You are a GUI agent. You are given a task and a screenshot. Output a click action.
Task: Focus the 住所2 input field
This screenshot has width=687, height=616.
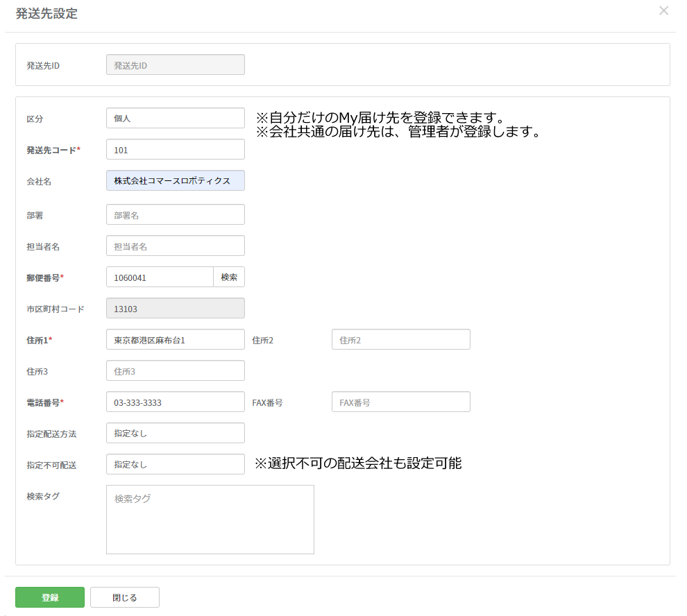400,340
